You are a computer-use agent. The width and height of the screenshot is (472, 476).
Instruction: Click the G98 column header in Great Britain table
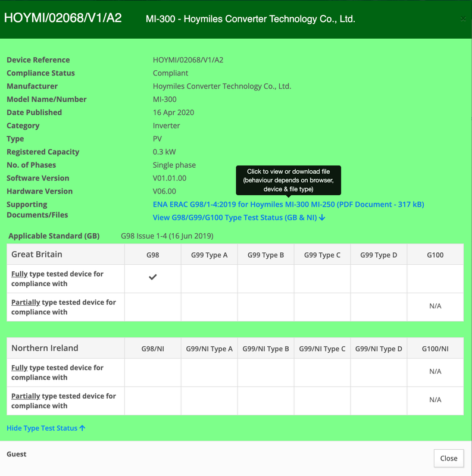tap(153, 255)
